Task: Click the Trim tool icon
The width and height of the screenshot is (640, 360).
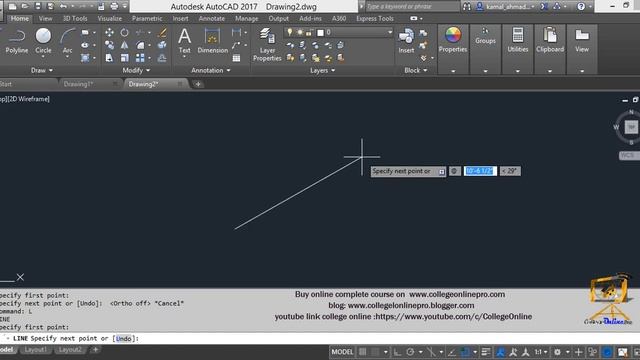Action: [140, 32]
